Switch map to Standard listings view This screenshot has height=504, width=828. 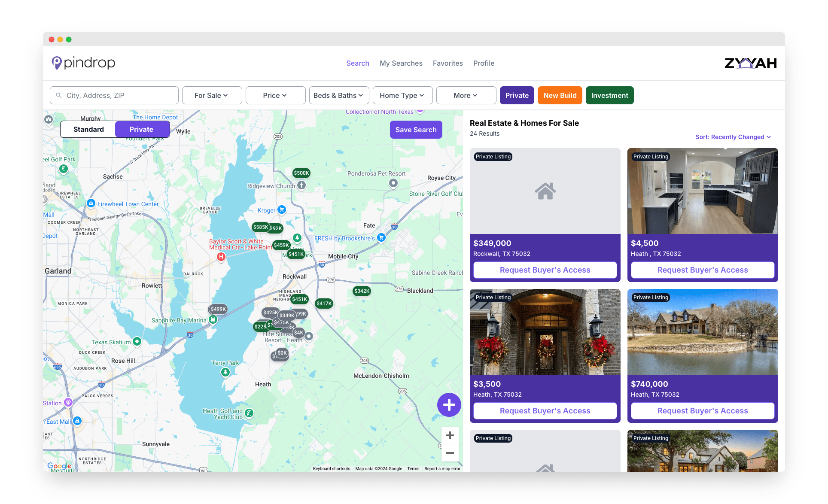click(x=88, y=129)
